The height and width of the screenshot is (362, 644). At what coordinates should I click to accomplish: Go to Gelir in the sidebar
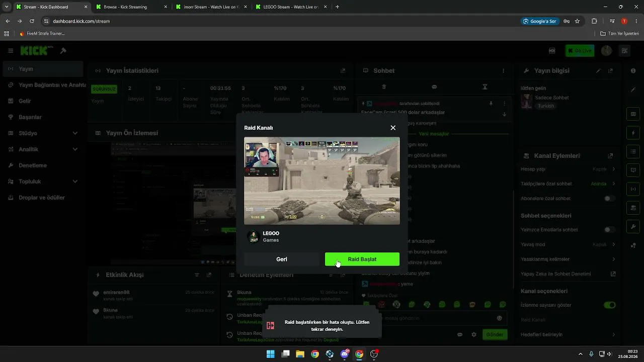pos(42,101)
